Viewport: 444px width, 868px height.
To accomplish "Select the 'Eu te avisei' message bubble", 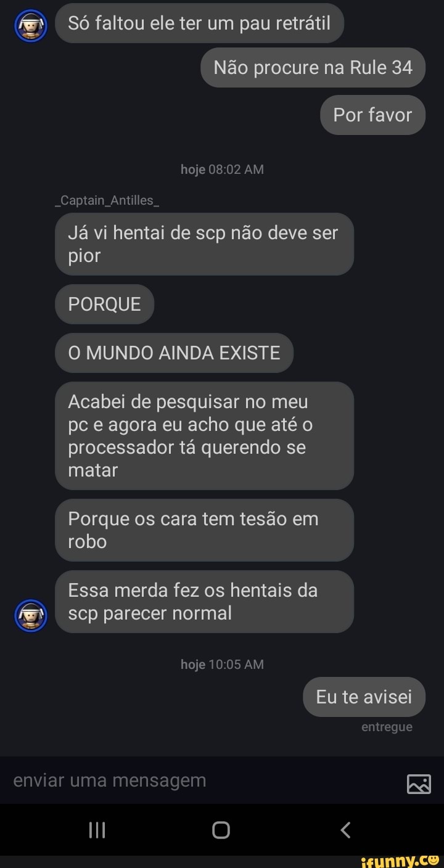I will pyautogui.click(x=364, y=697).
